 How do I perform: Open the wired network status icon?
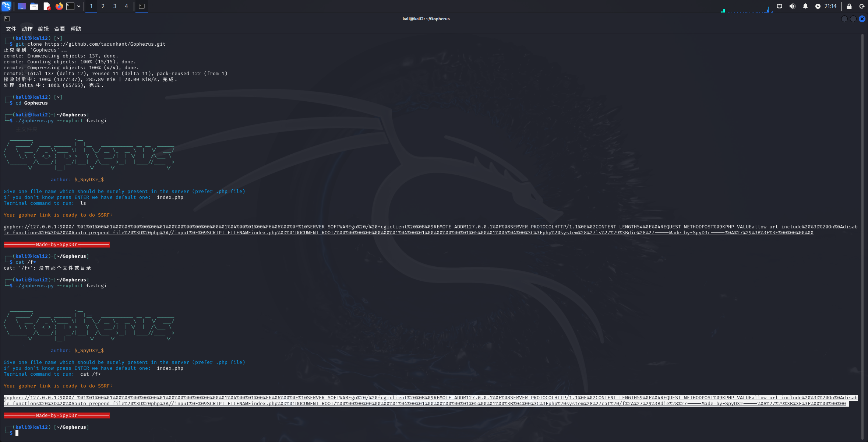[779, 6]
